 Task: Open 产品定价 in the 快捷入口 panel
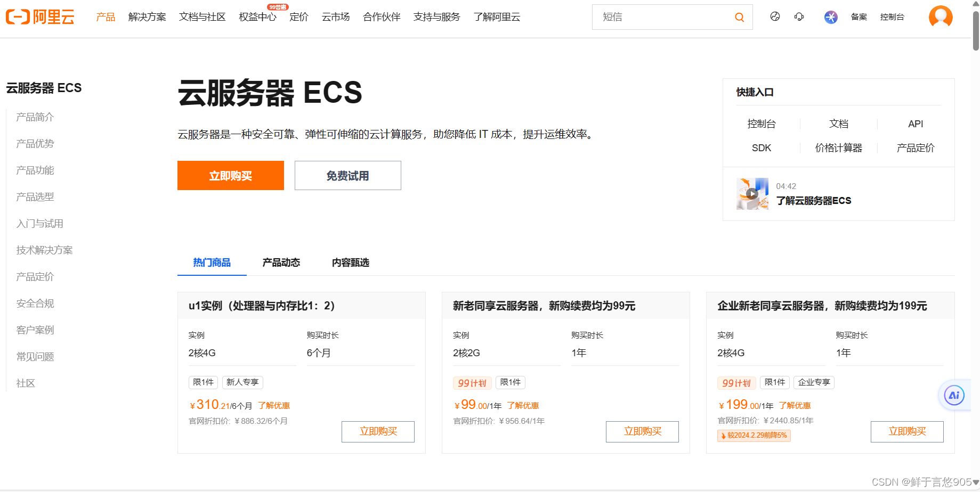point(916,148)
